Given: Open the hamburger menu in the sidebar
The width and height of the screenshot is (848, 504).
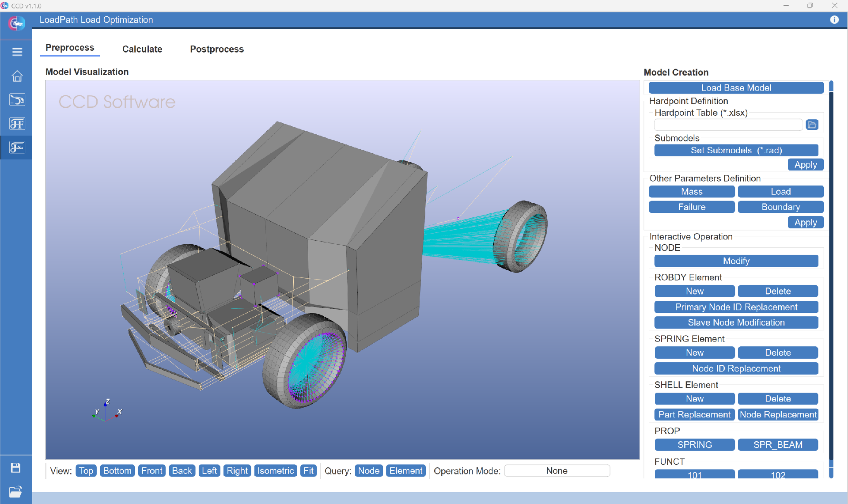Looking at the screenshot, I should pos(17,52).
